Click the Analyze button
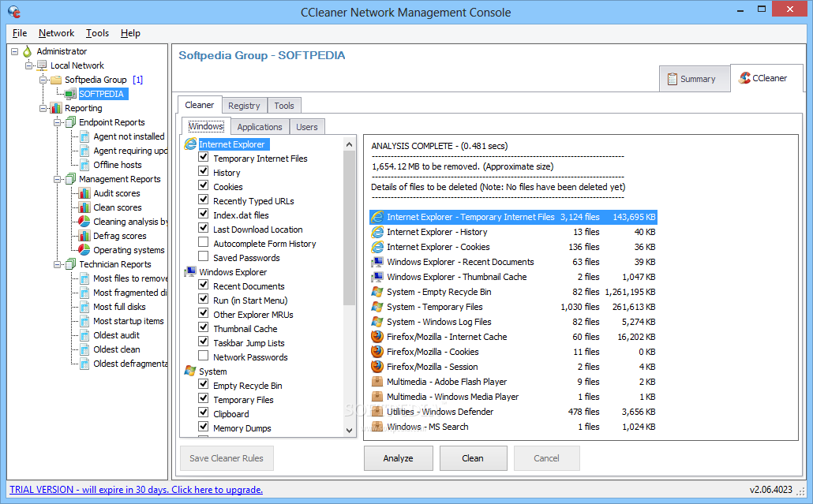This screenshot has width=813, height=504. (x=398, y=458)
